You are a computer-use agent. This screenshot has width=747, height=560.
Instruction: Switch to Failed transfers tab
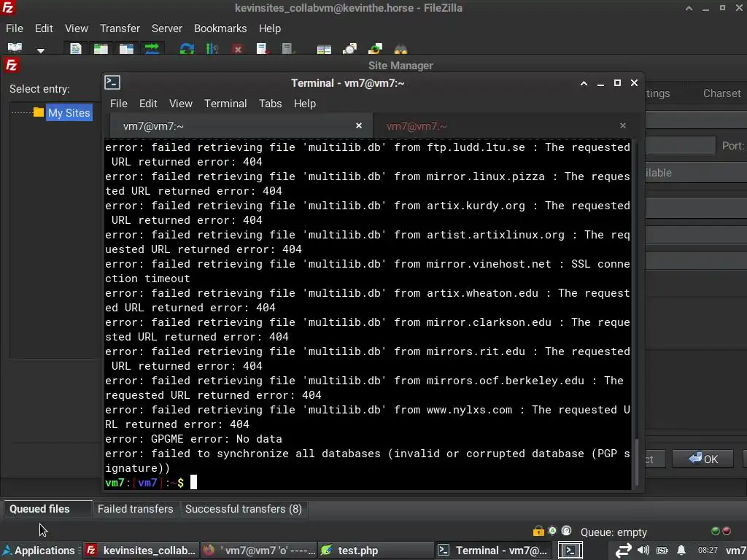135,508
